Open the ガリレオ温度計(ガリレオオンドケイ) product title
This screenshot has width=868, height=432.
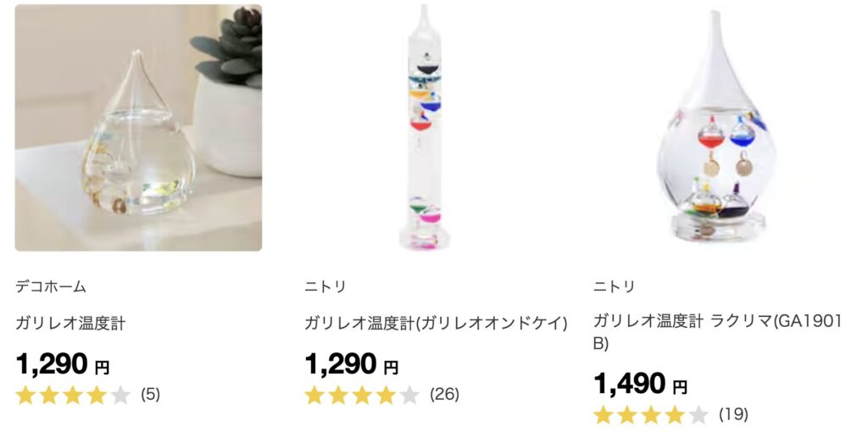437,324
